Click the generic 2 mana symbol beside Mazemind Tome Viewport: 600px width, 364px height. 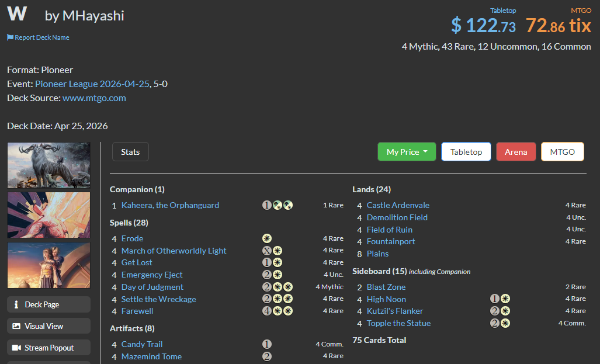[x=267, y=356]
